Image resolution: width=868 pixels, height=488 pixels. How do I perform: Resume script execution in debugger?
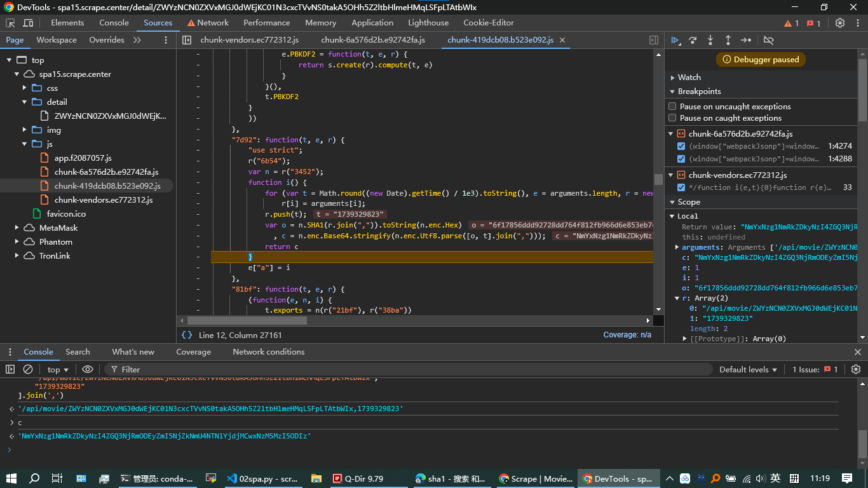675,40
